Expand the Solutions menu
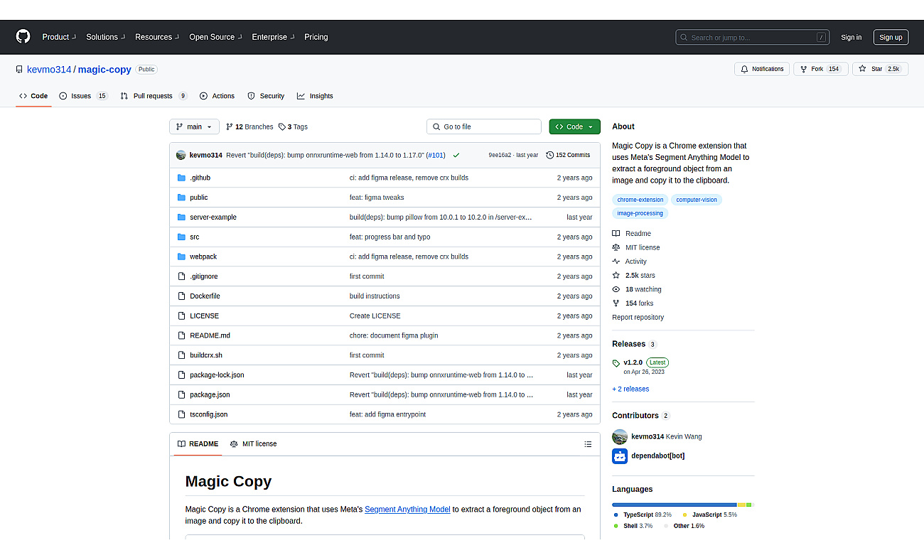Screen dimensions: 924x560 coord(105,37)
